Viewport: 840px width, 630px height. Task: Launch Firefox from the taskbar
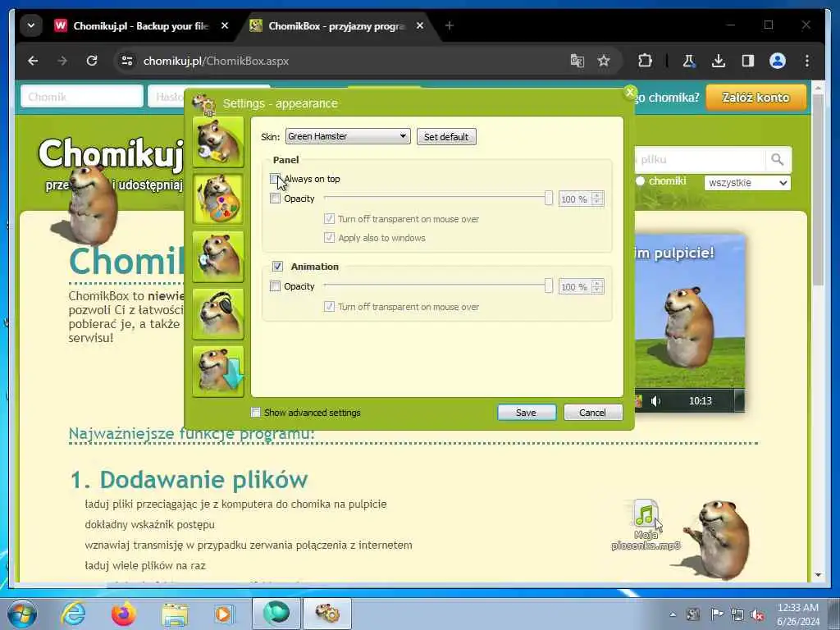click(x=123, y=614)
